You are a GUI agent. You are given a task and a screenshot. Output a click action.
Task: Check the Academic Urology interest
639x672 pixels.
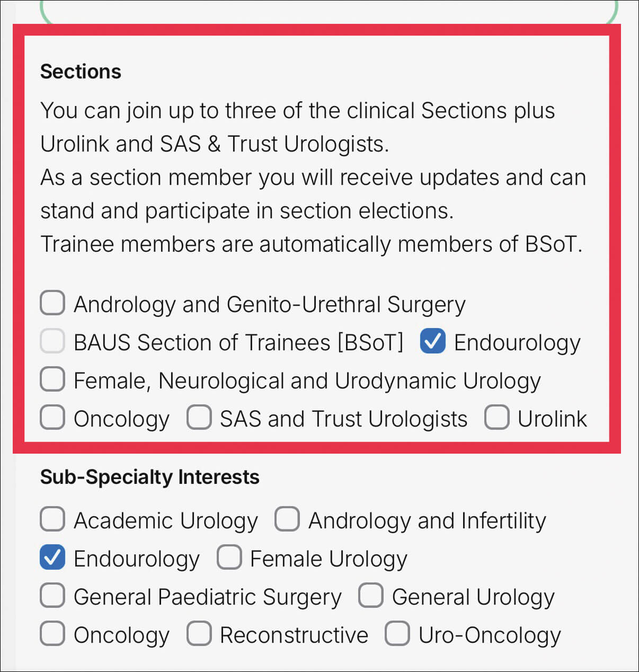[x=53, y=519]
